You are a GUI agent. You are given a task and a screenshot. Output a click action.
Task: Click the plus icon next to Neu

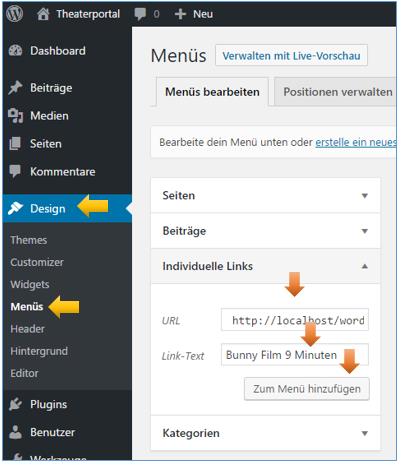click(x=180, y=14)
